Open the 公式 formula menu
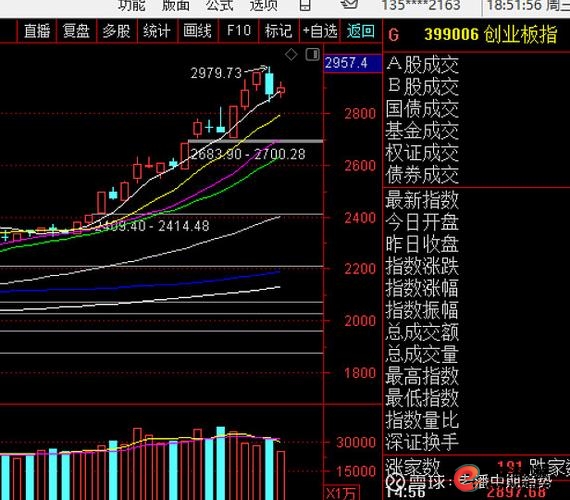Image resolution: width=570 pixels, height=500 pixels. pos(220,5)
